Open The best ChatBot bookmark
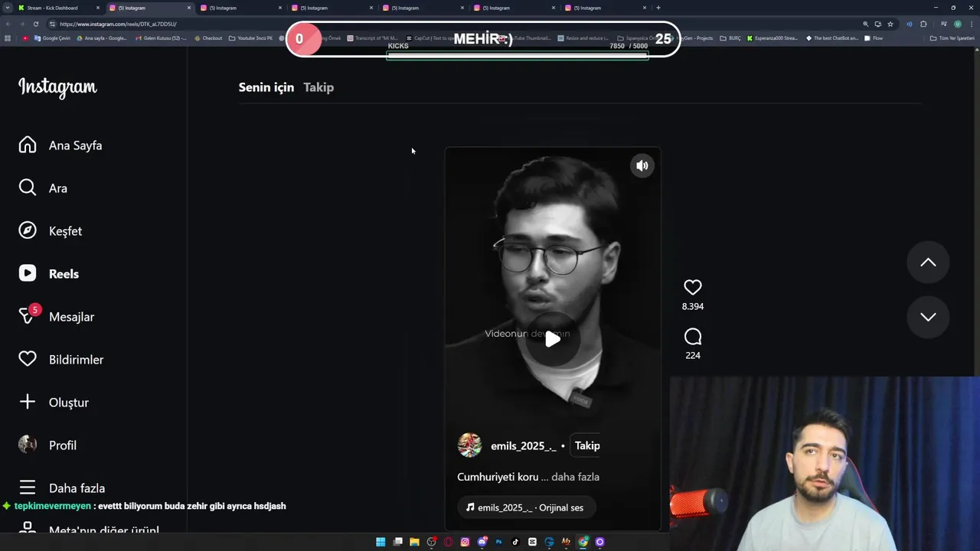 click(831, 38)
